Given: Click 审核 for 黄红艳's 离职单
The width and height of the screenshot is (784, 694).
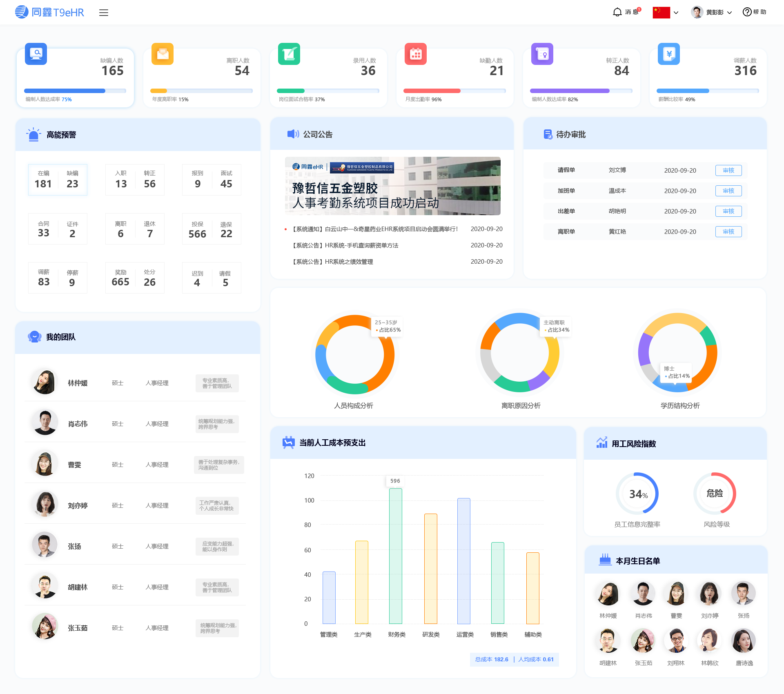Looking at the screenshot, I should click(x=728, y=231).
